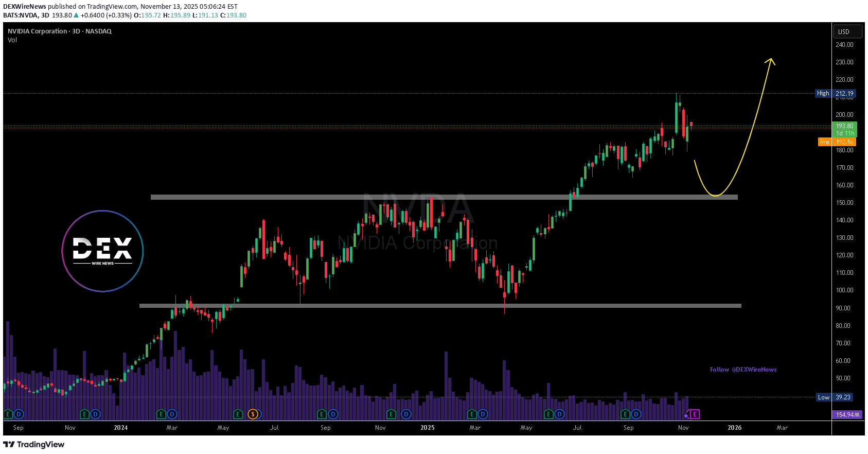The height and width of the screenshot is (454, 868).
Task: Click the High 212.19 price label
Action: [x=835, y=93]
